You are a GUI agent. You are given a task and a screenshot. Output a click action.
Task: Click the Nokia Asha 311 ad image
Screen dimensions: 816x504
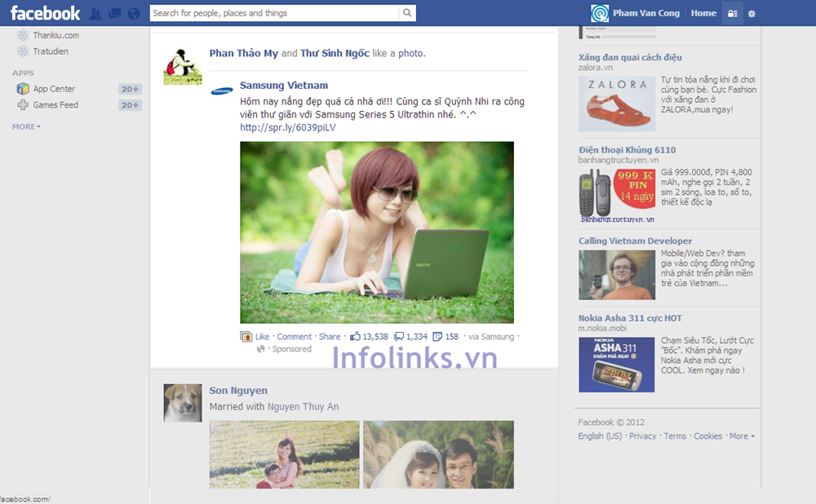(617, 365)
